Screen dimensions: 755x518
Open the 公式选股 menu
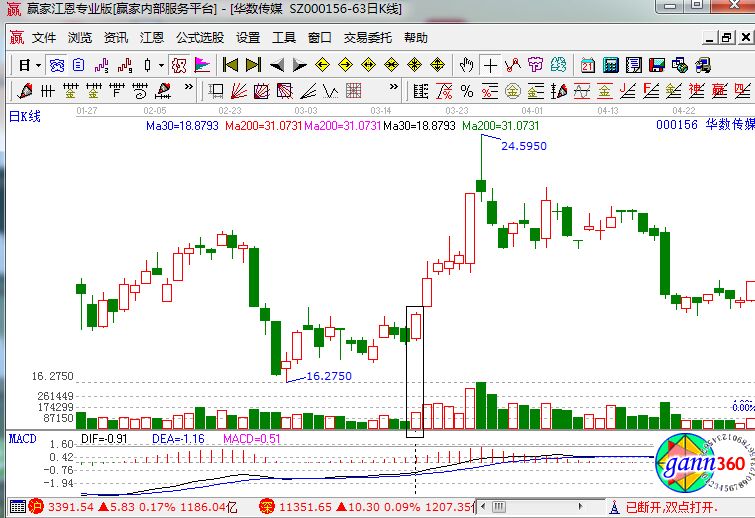200,38
